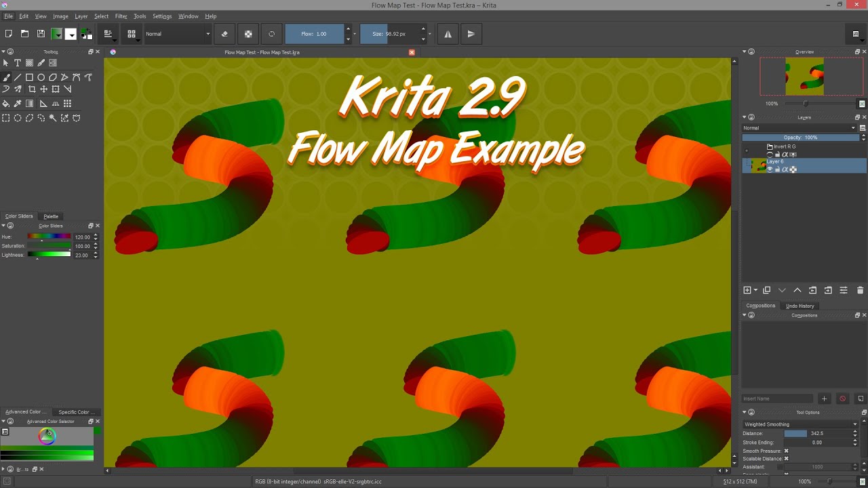Collapse the Color Sliders docker arrow

(3, 226)
